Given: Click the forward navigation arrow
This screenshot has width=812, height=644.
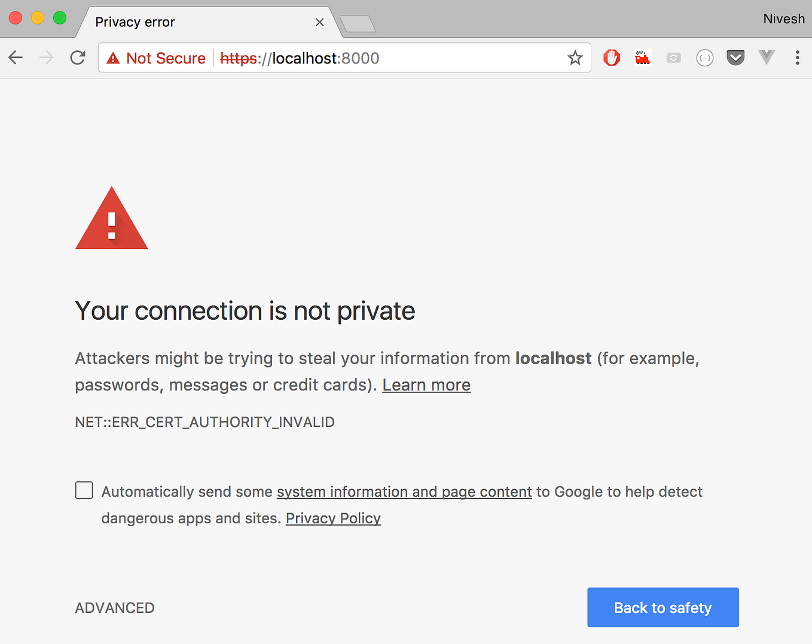Looking at the screenshot, I should [46, 57].
